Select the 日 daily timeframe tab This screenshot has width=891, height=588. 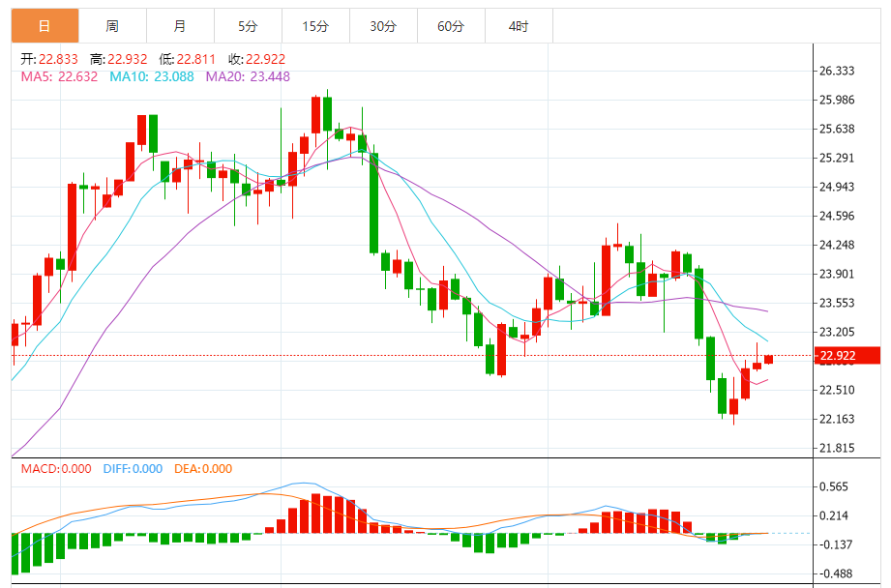coord(45,26)
